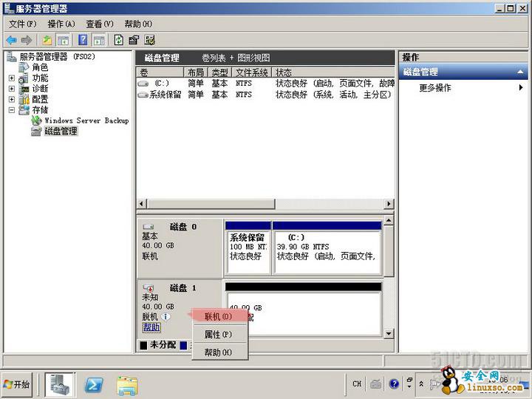
Task: Click the blue help question-mark toolbar icon
Action: pyautogui.click(x=83, y=40)
